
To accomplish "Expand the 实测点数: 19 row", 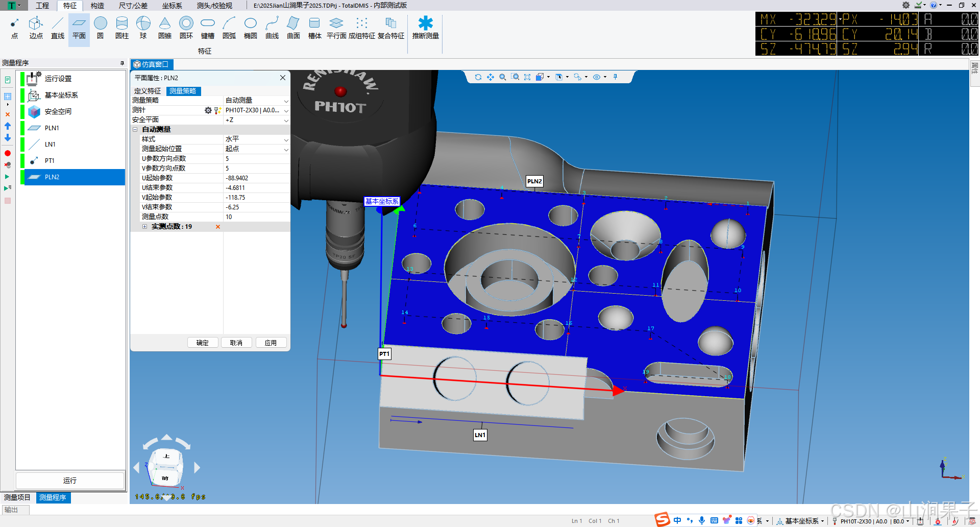I will [145, 227].
